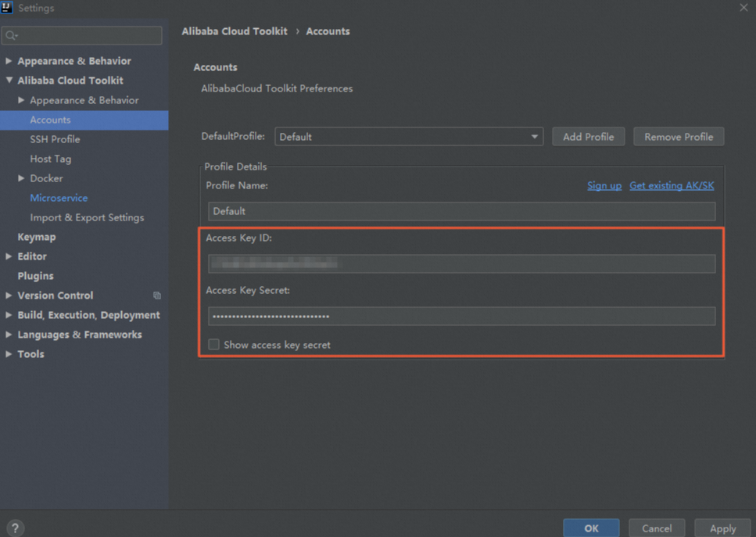This screenshot has width=756, height=537.
Task: Focus the settings search field
Action: point(82,36)
